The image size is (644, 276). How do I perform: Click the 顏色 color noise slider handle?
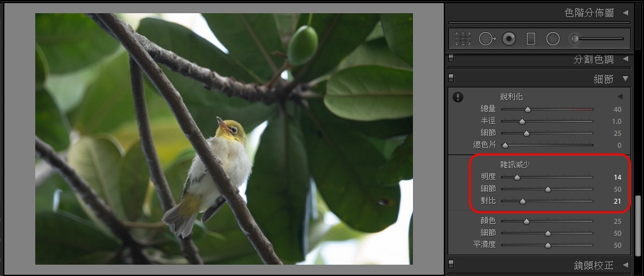[526, 221]
